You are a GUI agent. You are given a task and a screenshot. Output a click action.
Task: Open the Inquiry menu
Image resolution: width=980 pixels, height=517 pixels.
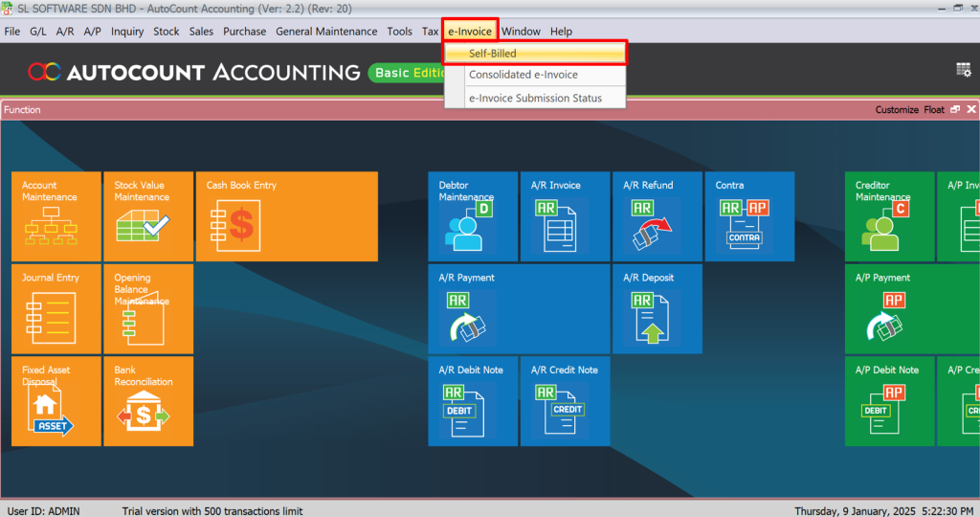click(127, 32)
